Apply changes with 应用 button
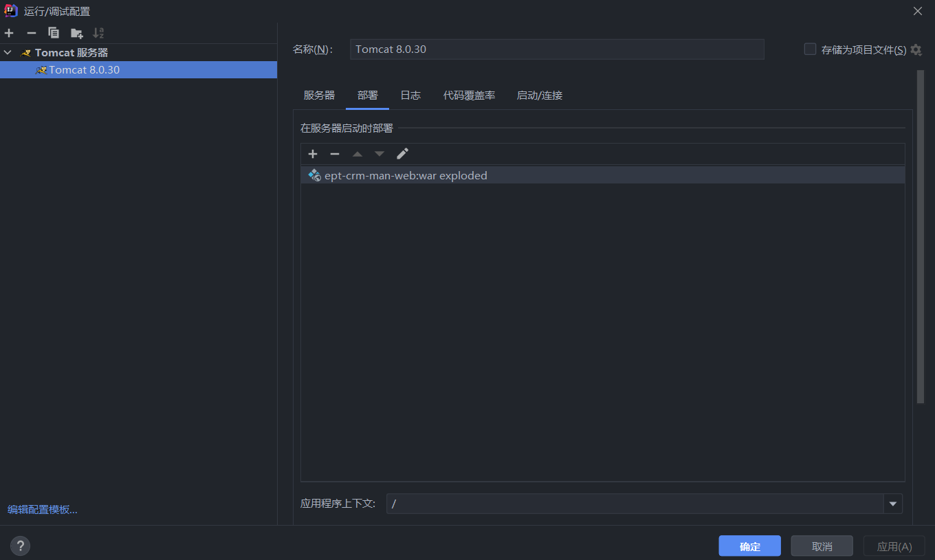Image resolution: width=935 pixels, height=560 pixels. click(x=893, y=546)
